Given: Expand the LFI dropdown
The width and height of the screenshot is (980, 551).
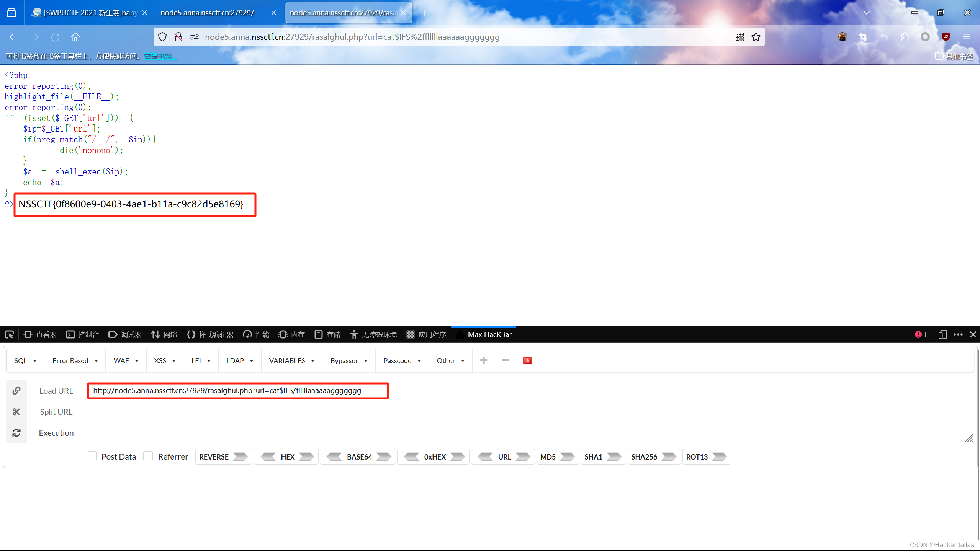Looking at the screenshot, I should tap(201, 360).
